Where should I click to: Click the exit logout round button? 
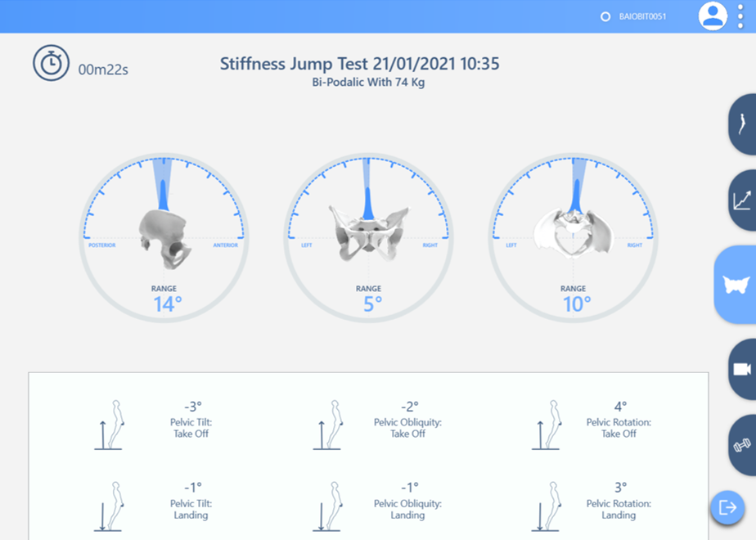pyautogui.click(x=727, y=507)
